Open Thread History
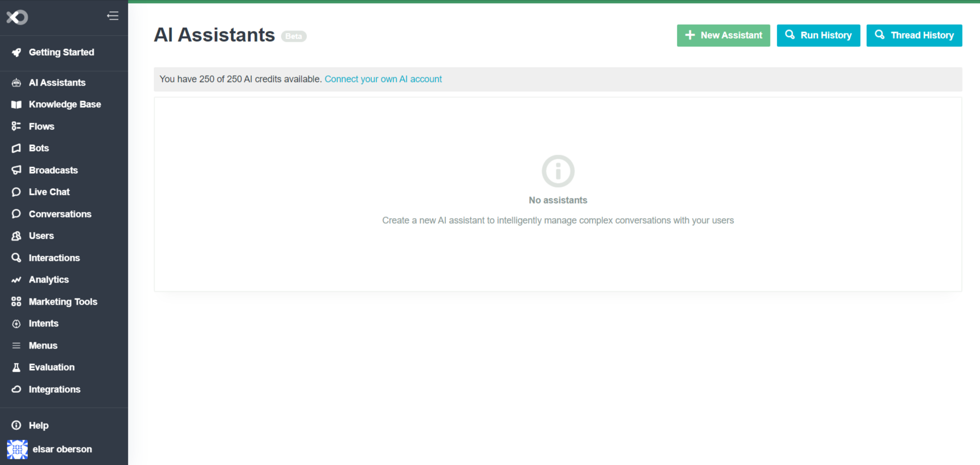Image resolution: width=980 pixels, height=465 pixels. [x=914, y=35]
